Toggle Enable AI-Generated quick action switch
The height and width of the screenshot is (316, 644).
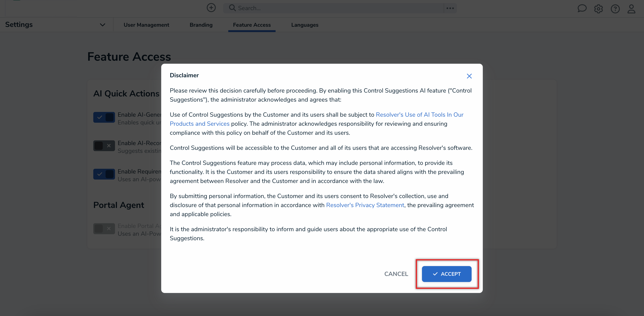[104, 117]
